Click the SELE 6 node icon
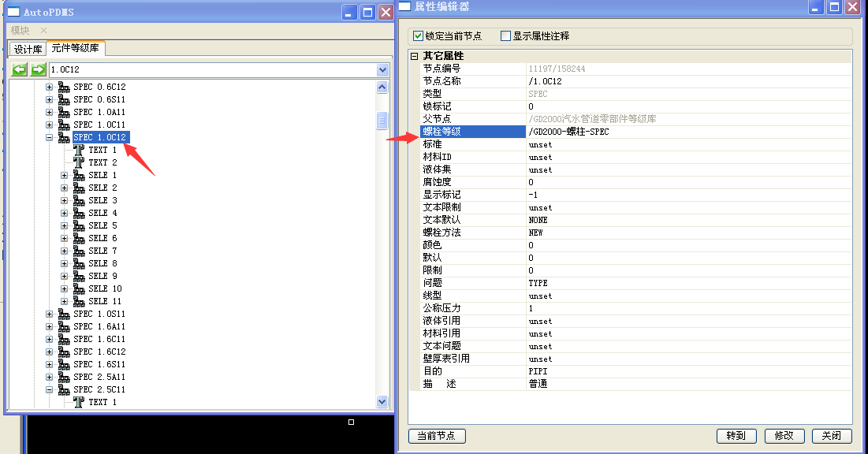Screen dimensions: 868x454 [x=79, y=239]
